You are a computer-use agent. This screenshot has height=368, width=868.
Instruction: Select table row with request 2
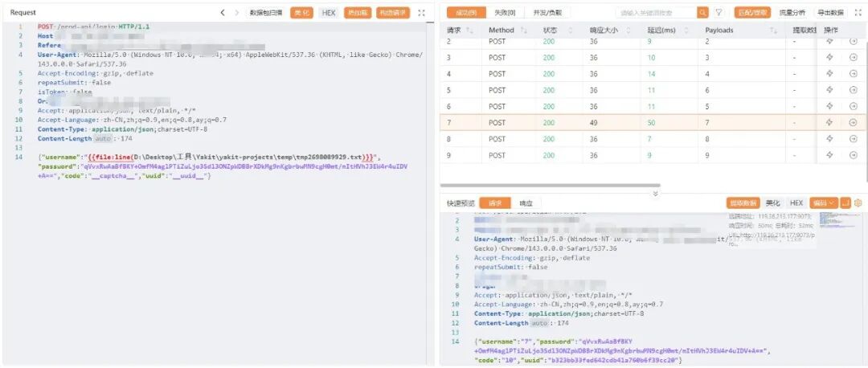(x=653, y=42)
